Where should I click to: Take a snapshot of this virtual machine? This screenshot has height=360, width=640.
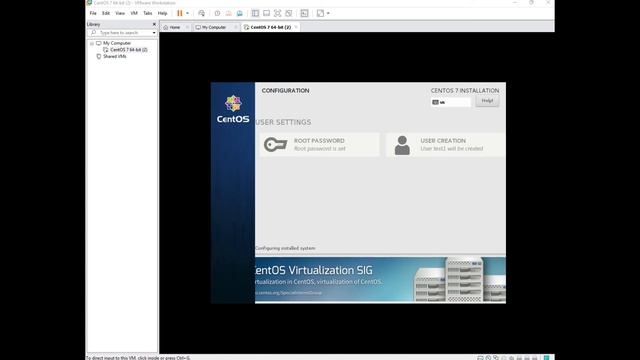pos(217,13)
